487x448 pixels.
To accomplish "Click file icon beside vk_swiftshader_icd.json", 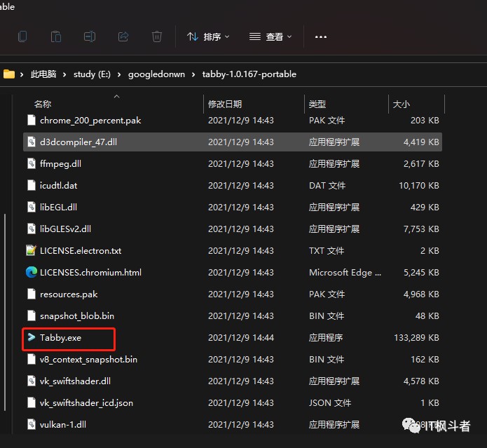I will (x=32, y=402).
